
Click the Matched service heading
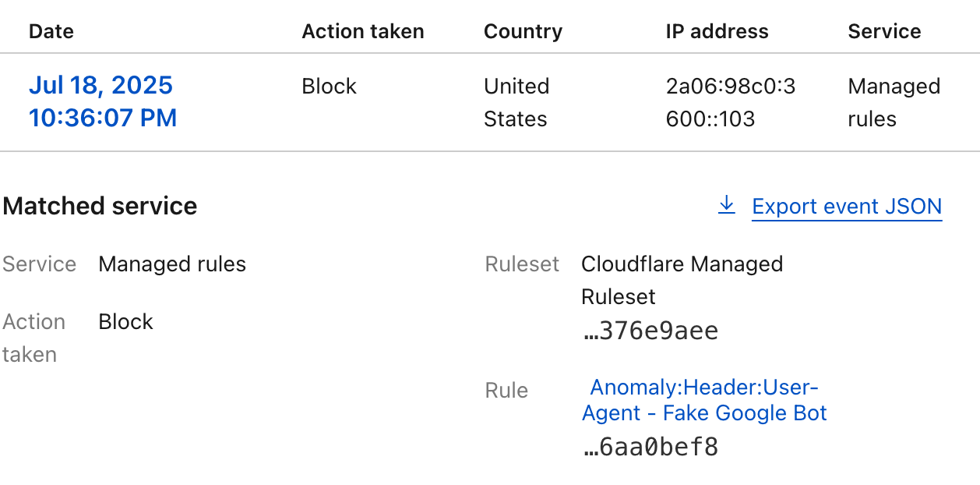(x=100, y=206)
